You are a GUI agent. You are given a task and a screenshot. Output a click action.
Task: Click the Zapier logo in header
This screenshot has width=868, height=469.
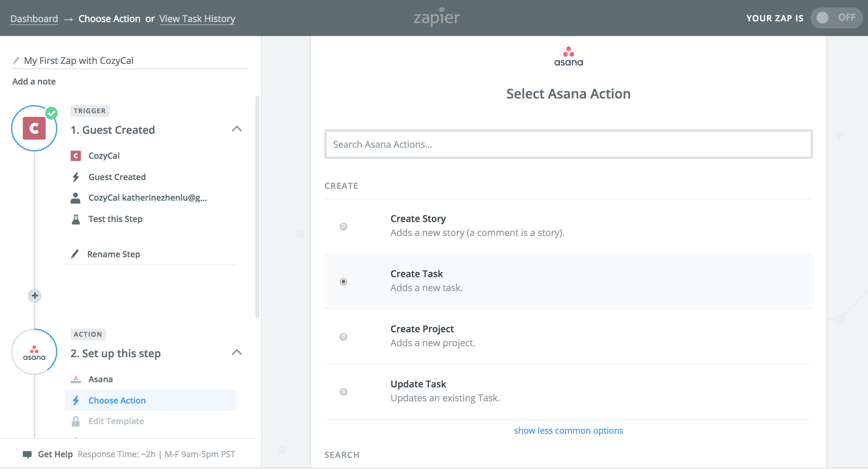(x=437, y=17)
